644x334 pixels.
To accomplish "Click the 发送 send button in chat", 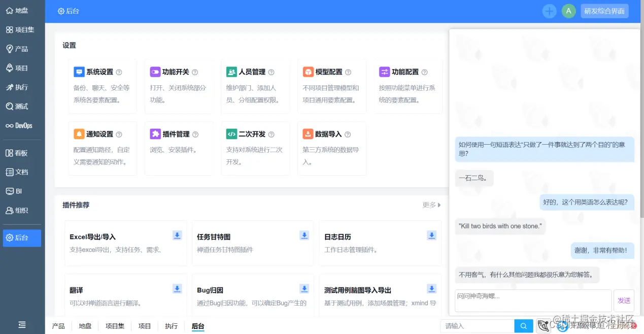I will [x=624, y=300].
